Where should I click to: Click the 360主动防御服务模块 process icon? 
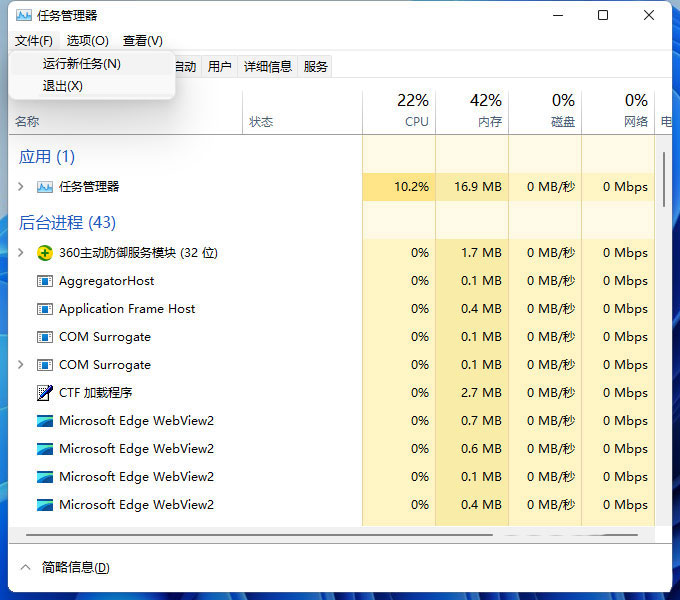(x=44, y=253)
